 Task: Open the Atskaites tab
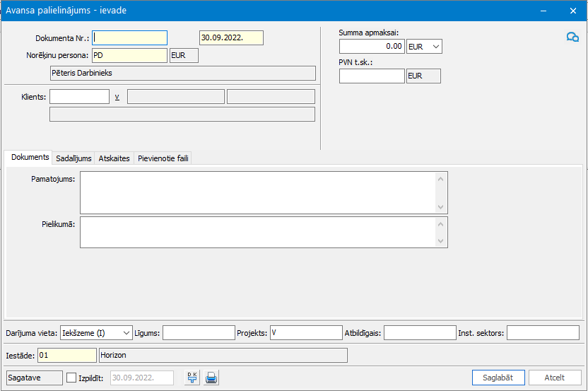coord(114,158)
